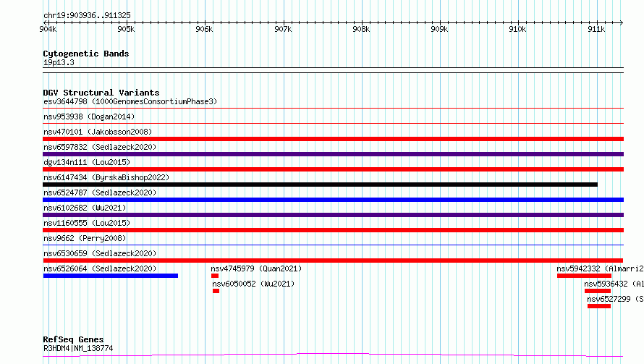Viewport: 644px width, 364px height.
Task: Select the nsv6526064 (Sedlazeck2020) label
Action: 100,268
